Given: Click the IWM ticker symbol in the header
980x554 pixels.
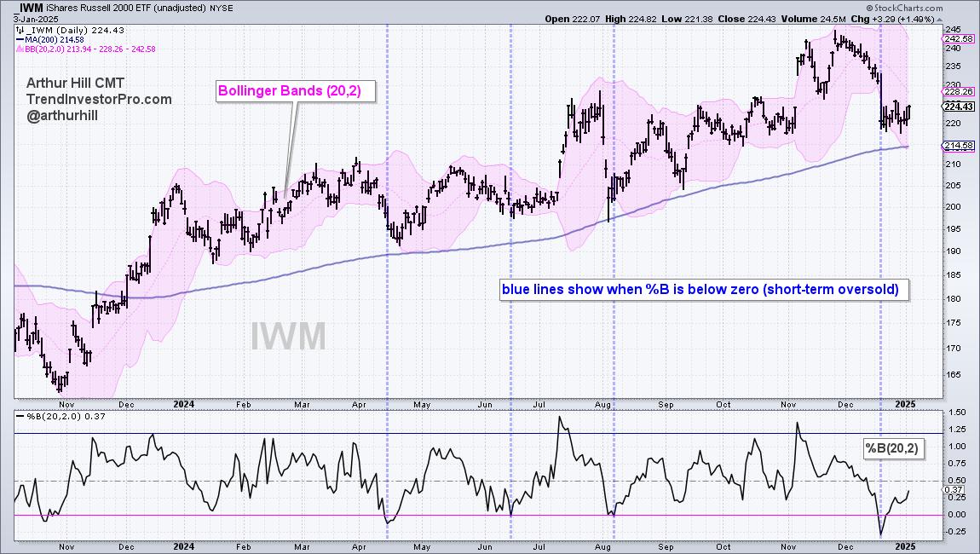Looking at the screenshot, I should (x=30, y=9).
